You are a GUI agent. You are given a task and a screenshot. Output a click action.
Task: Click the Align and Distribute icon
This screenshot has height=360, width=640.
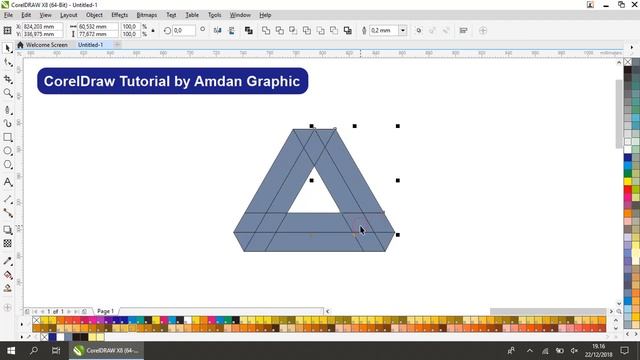click(x=463, y=30)
